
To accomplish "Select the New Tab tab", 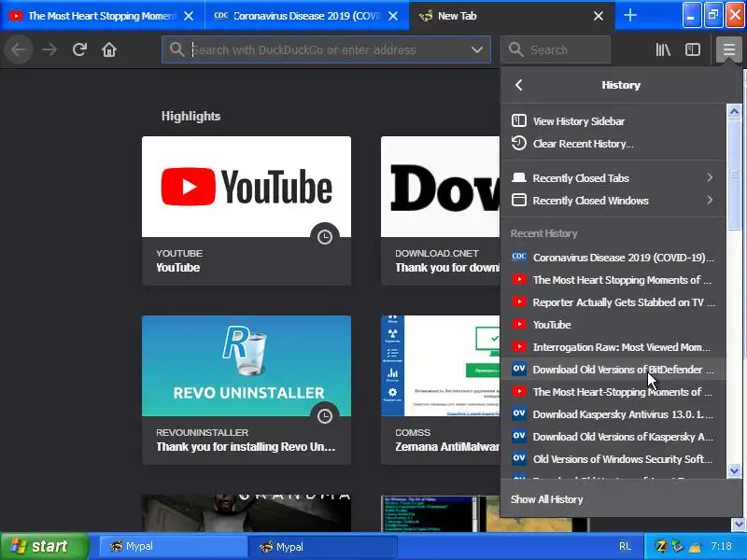I will (x=512, y=16).
